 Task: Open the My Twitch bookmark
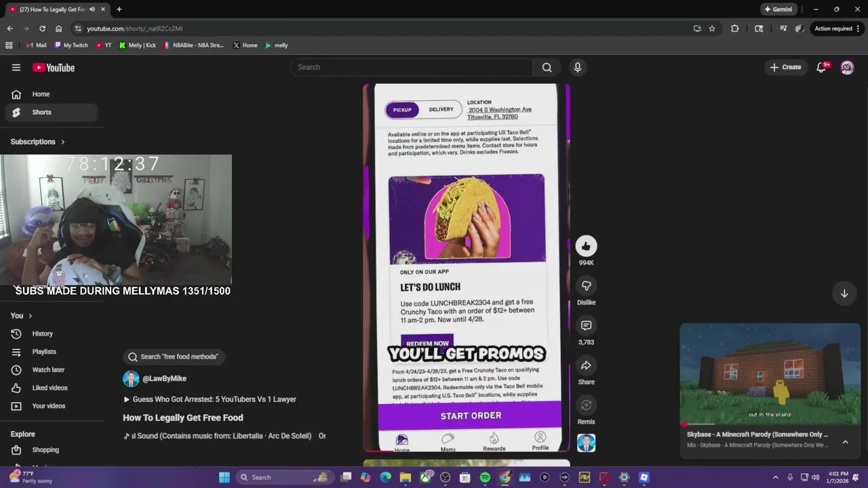click(71, 45)
